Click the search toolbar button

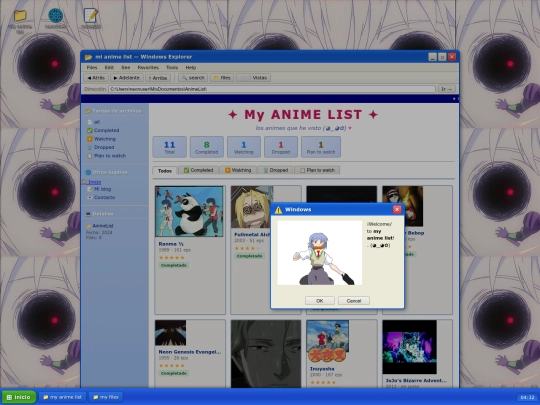193,78
